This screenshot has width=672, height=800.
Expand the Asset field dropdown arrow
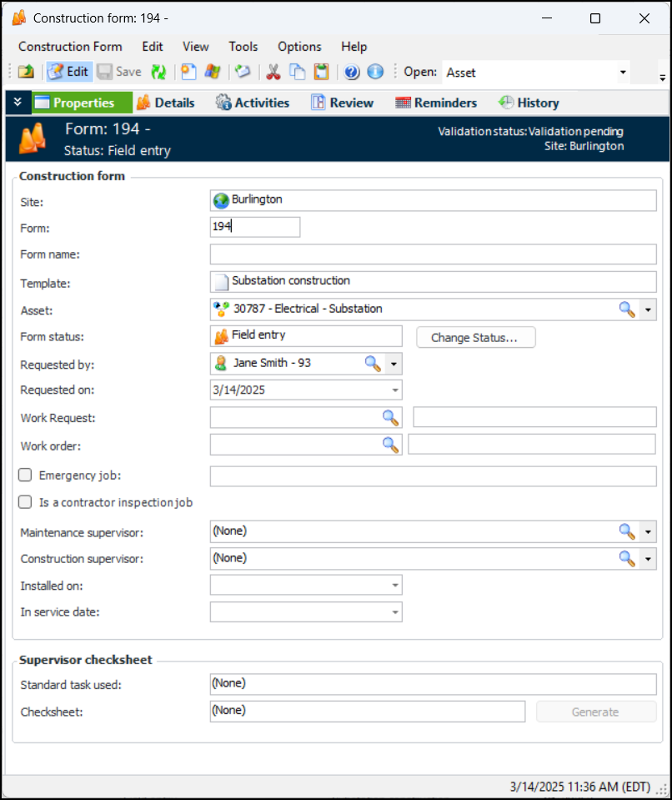click(648, 309)
